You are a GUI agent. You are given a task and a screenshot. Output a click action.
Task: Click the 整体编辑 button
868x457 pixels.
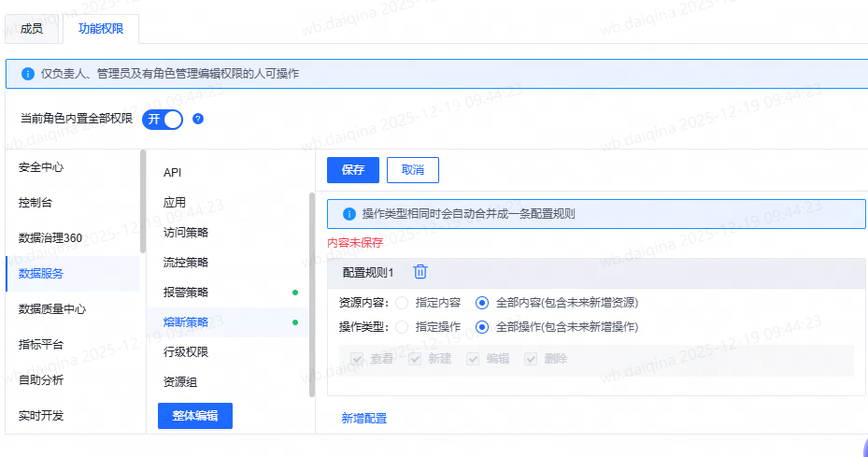[195, 416]
